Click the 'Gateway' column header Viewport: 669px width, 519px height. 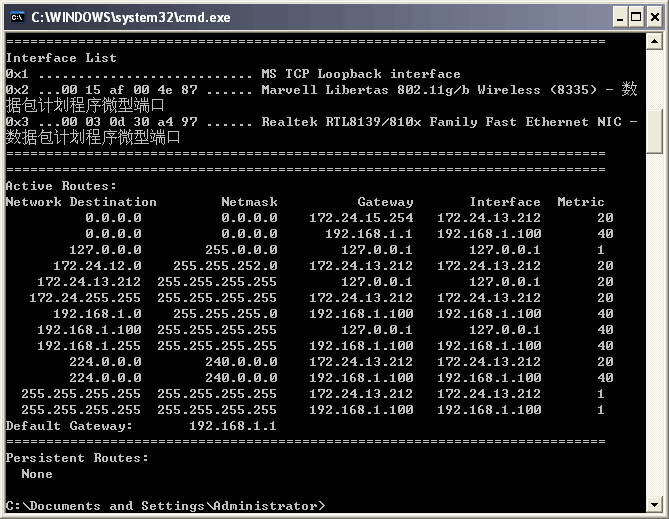pyautogui.click(x=385, y=202)
